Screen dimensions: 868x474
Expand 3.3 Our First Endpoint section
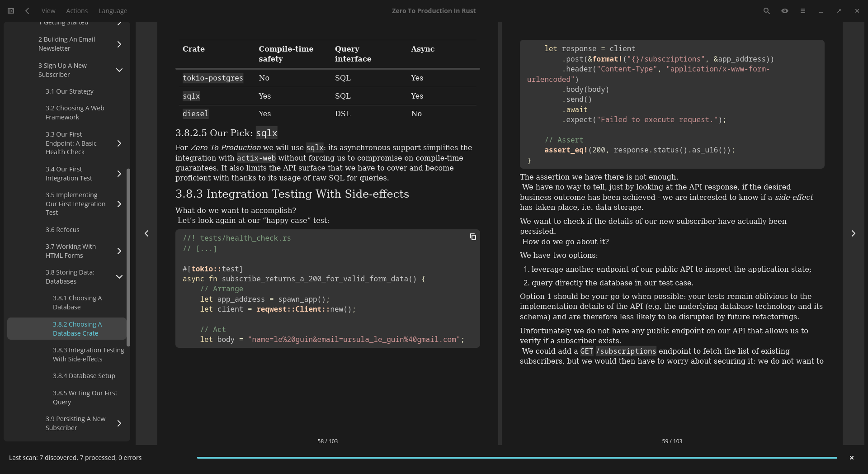[x=119, y=143]
